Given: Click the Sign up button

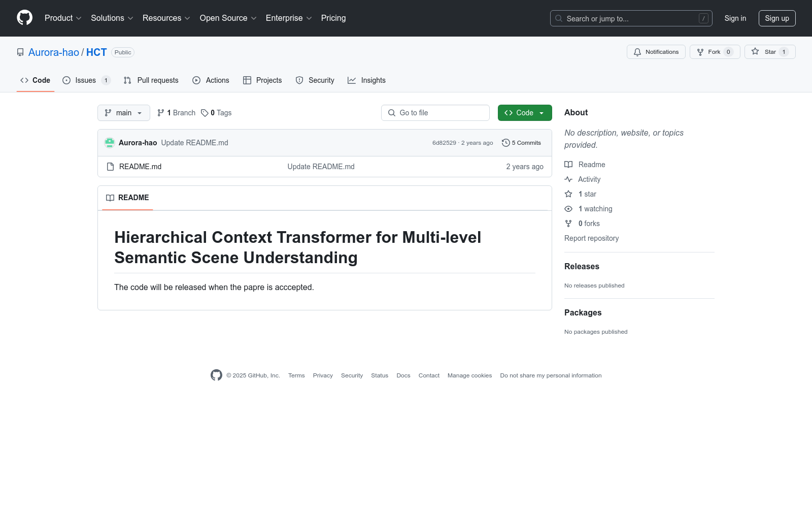Looking at the screenshot, I should pyautogui.click(x=777, y=18).
